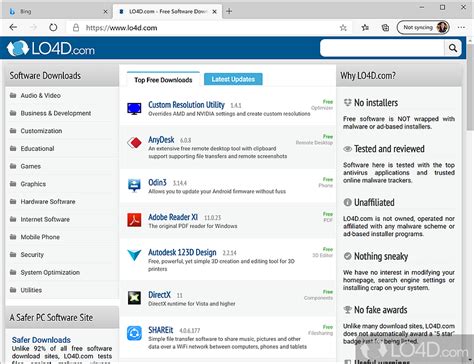Click the browser Back arrow

coord(13,27)
